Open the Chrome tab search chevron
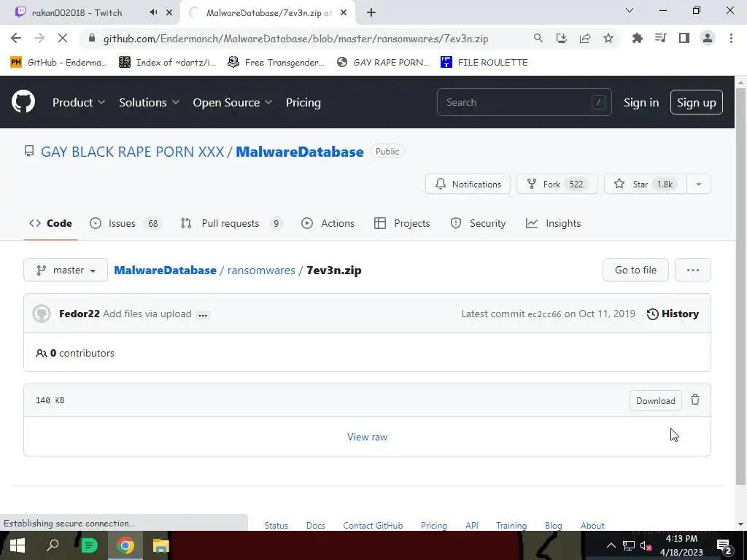 pyautogui.click(x=630, y=10)
